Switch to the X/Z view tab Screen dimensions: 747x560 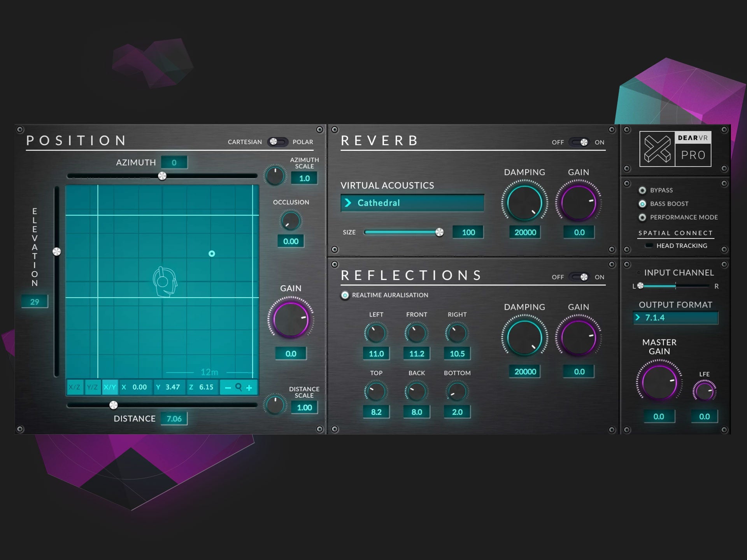(x=74, y=387)
